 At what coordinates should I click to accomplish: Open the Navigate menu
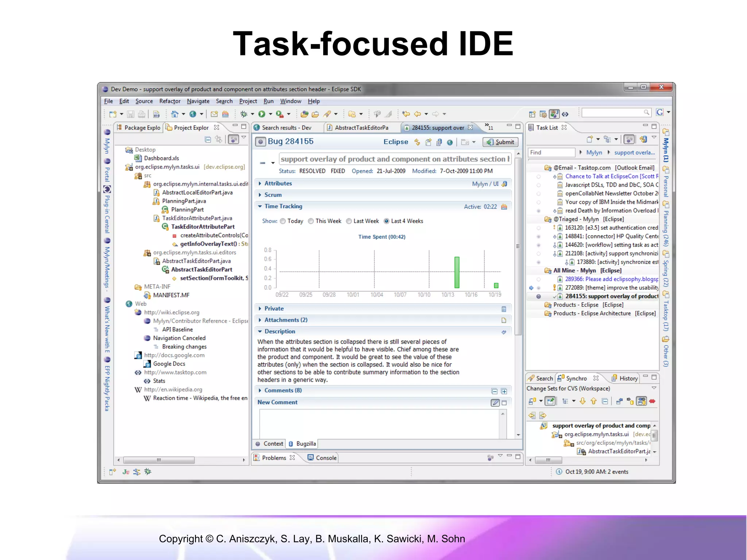point(198,101)
